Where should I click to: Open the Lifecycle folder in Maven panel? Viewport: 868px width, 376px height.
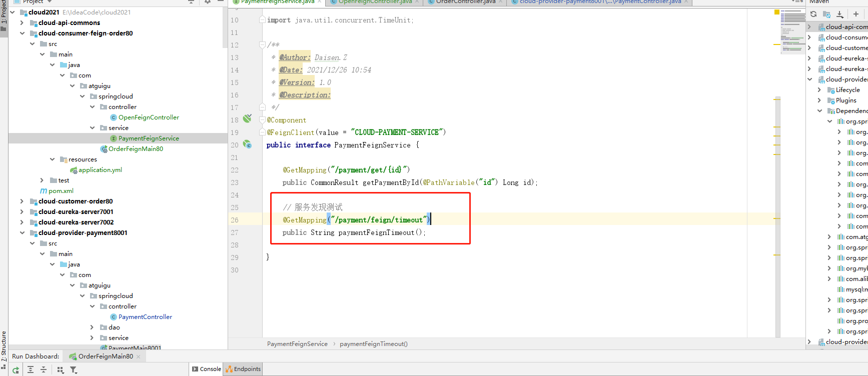(843, 90)
